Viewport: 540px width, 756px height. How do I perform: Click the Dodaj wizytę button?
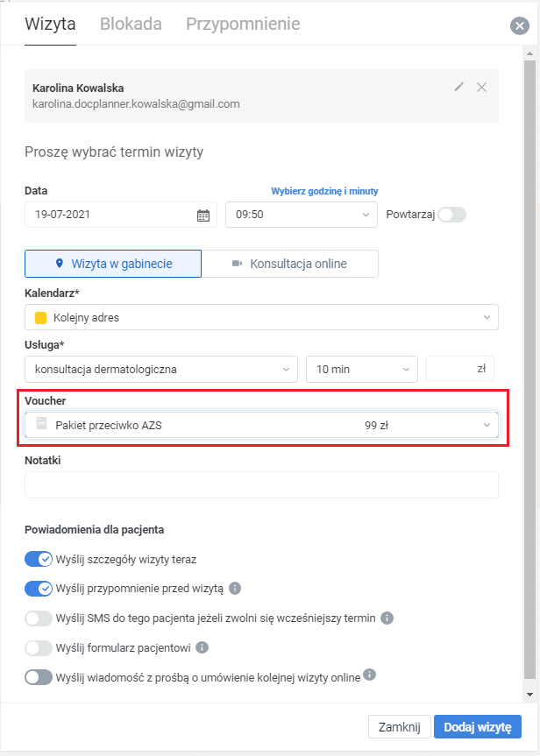click(478, 726)
